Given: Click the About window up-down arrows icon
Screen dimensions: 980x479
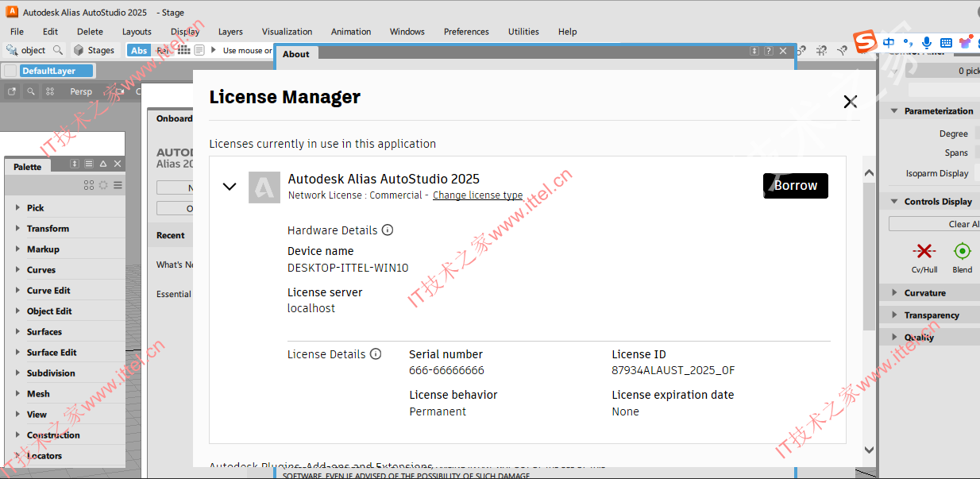Looking at the screenshot, I should point(754,51).
